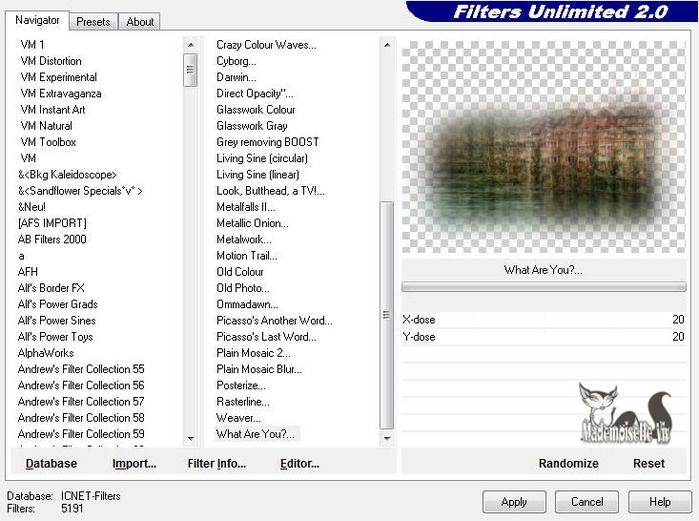Choose Old Photo... filter
Viewport: 699px width, 521px height.
click(243, 288)
